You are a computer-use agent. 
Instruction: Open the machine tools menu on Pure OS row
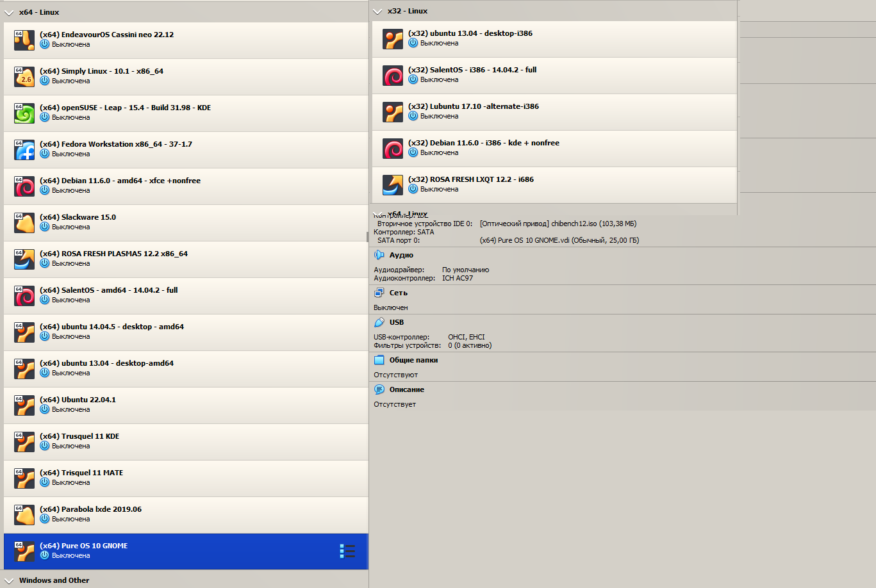point(347,551)
